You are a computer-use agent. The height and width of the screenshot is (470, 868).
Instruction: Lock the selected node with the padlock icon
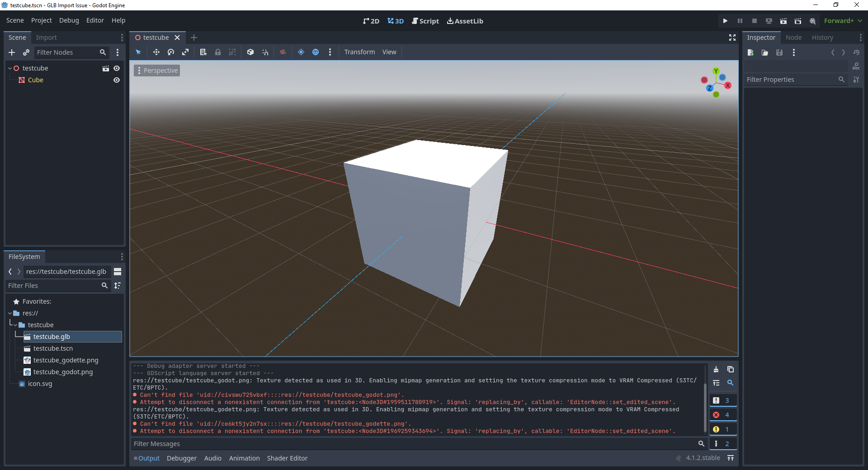(x=218, y=52)
